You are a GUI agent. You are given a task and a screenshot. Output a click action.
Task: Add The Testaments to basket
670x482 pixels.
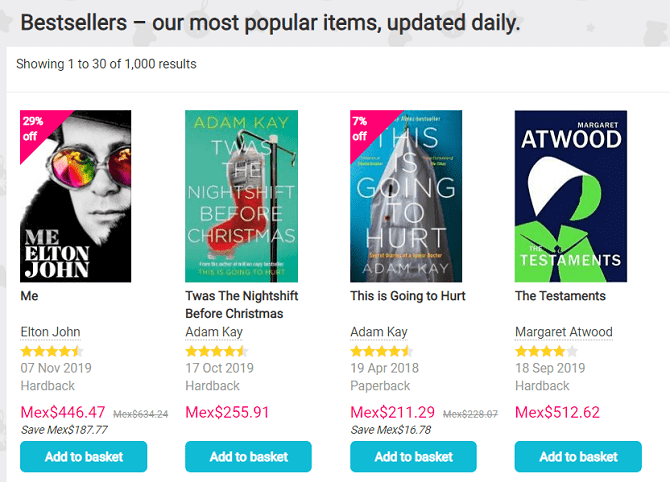578,457
